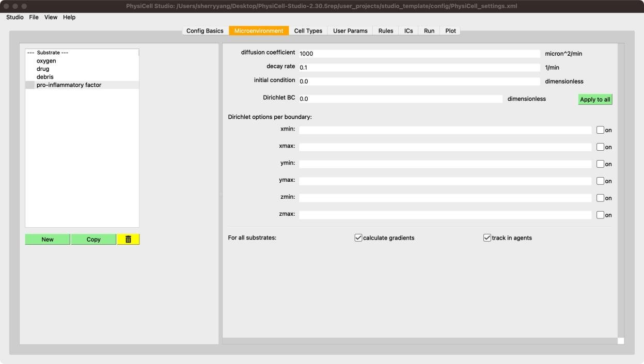Screen dimensions: 644x364
Task: Copy the selected substrate
Action: coord(93,240)
